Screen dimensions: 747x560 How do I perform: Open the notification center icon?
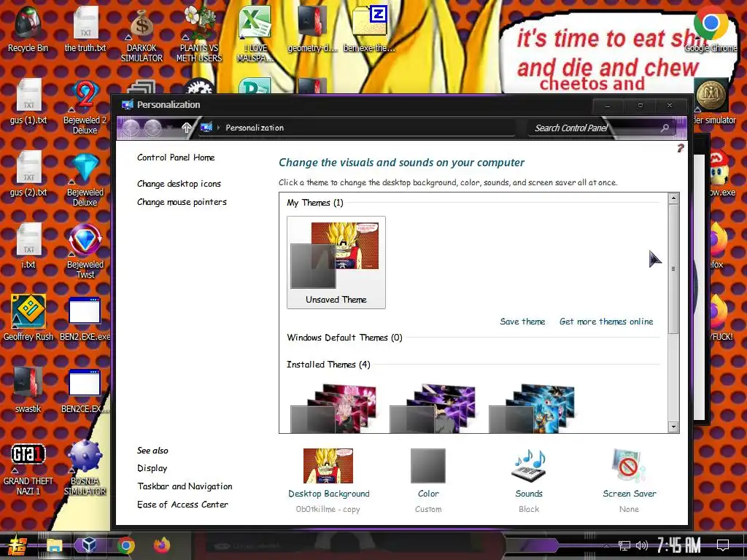coord(723,545)
